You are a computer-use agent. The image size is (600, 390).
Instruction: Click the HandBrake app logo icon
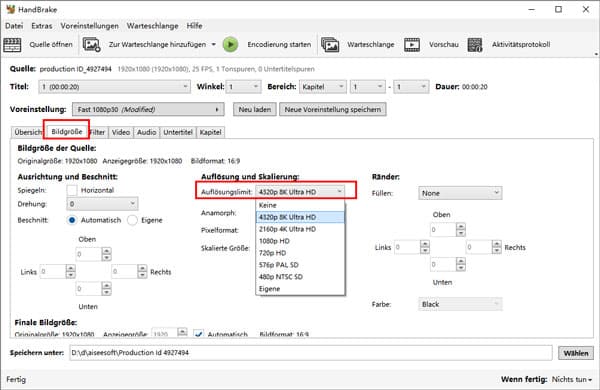point(10,9)
